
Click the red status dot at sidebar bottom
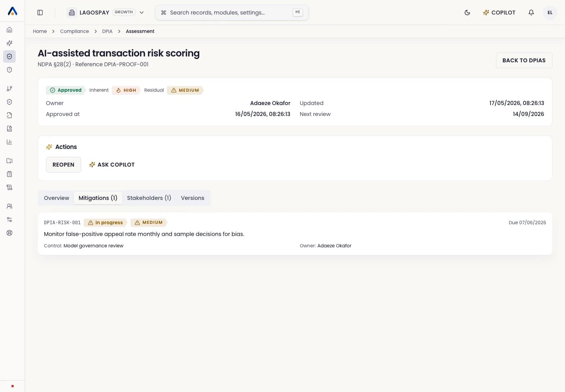13,386
